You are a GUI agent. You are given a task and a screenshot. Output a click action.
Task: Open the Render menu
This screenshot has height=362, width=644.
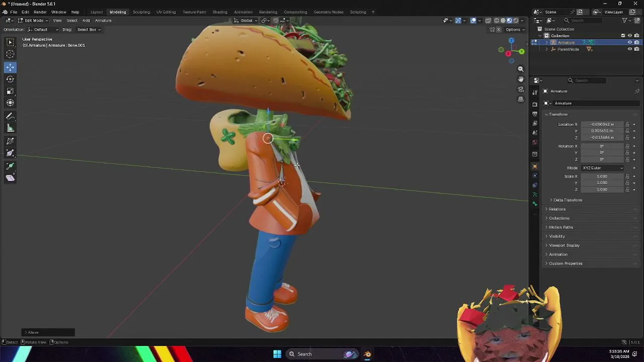pos(40,12)
